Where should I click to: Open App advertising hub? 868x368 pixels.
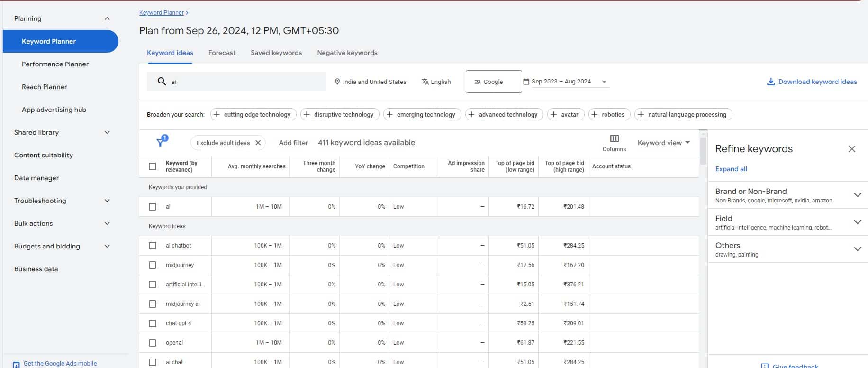pyautogui.click(x=54, y=110)
